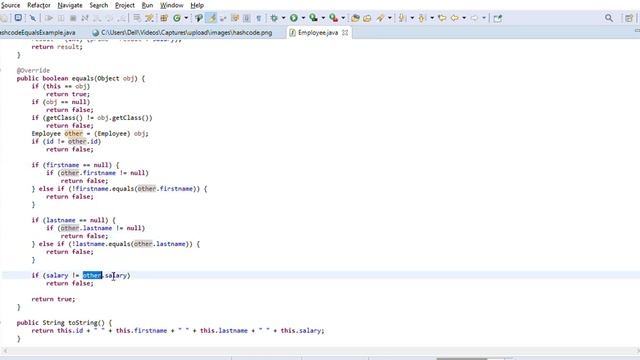Click the Open Perspective icon
The image size is (640, 360).
[629, 18]
